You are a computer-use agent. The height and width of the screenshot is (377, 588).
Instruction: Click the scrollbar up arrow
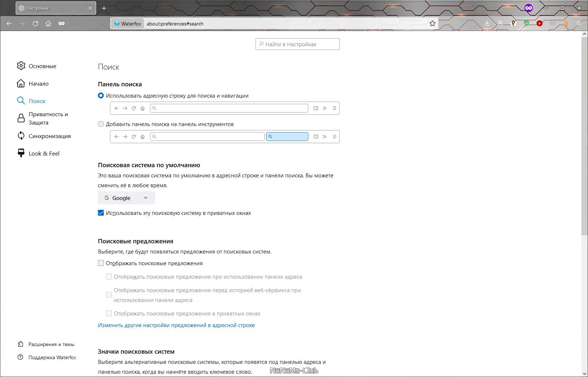pos(584,34)
